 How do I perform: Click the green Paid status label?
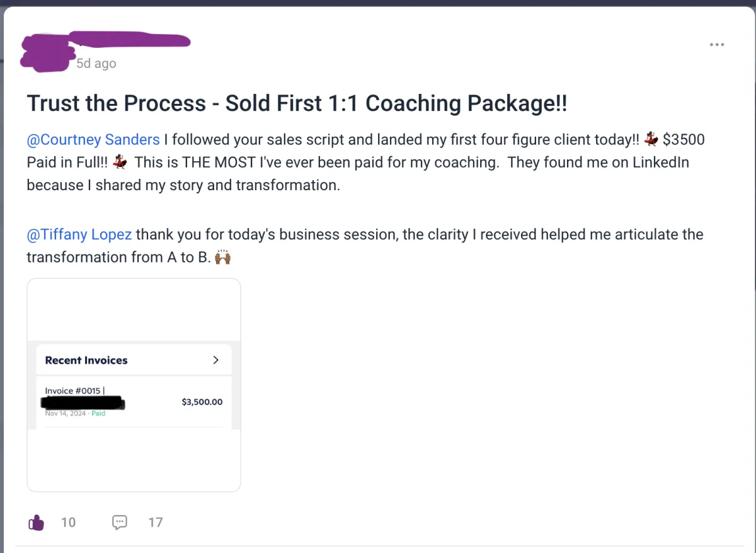(98, 414)
